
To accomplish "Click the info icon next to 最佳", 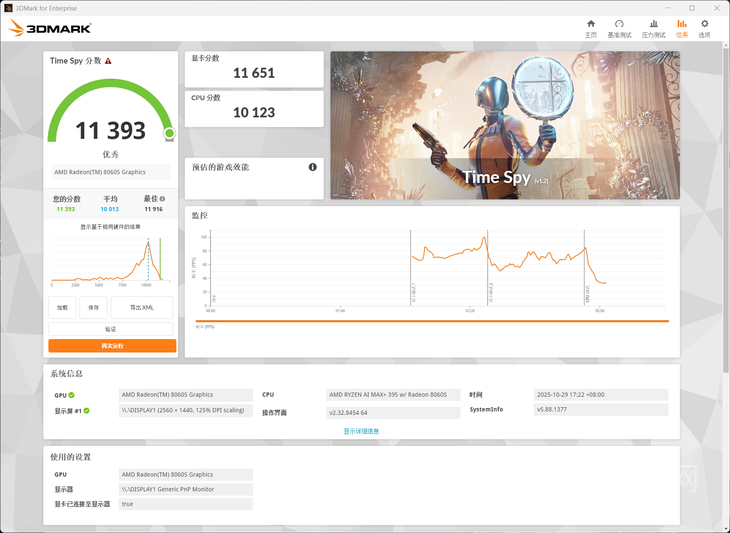I will (x=162, y=199).
